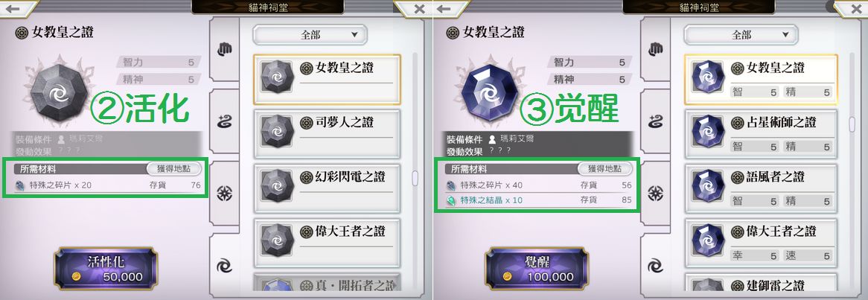Click 獲得地點 button in left materials section

pyautogui.click(x=173, y=169)
